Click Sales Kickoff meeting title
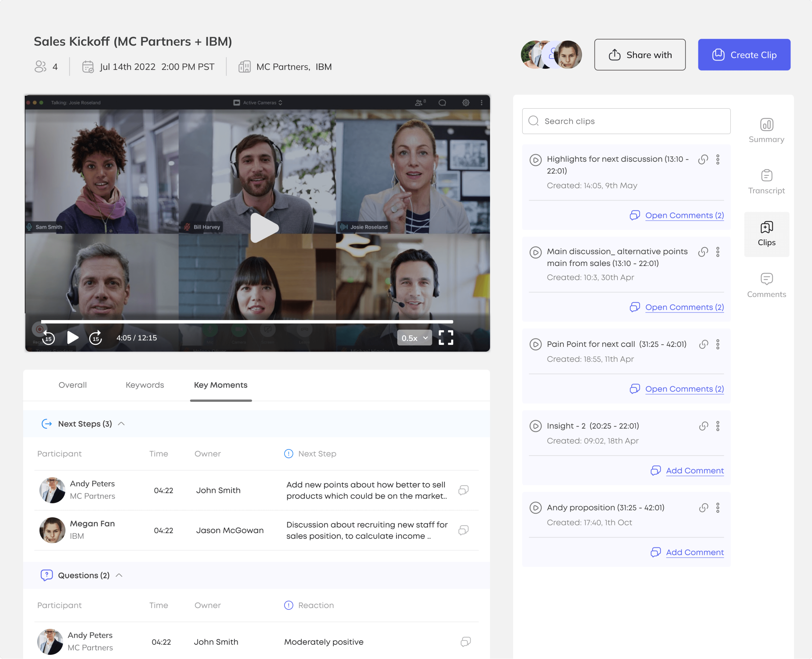Image resolution: width=812 pixels, height=659 pixels. pyautogui.click(x=133, y=41)
